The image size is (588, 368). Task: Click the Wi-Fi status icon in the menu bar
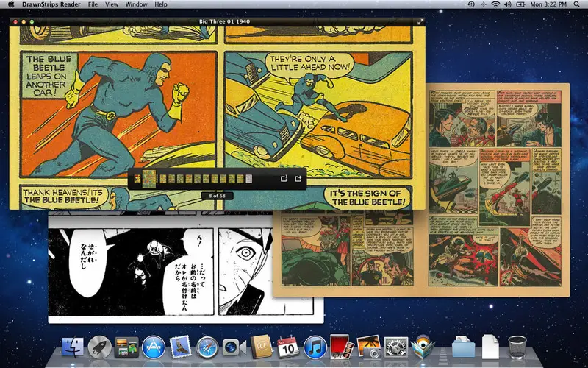(x=495, y=4)
